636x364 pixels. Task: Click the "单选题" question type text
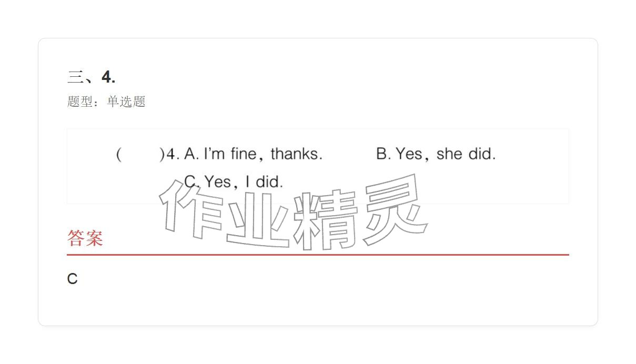coord(126,102)
